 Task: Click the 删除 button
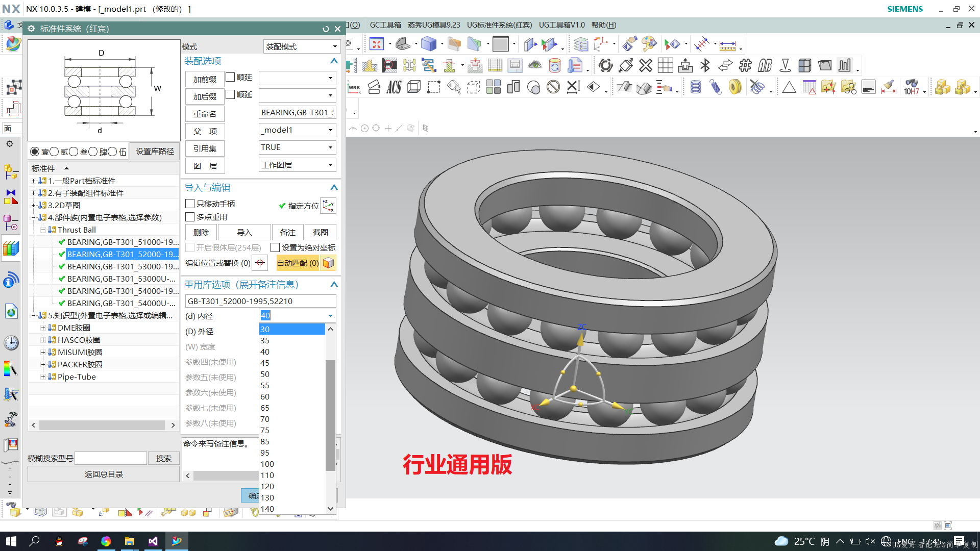[x=201, y=232]
